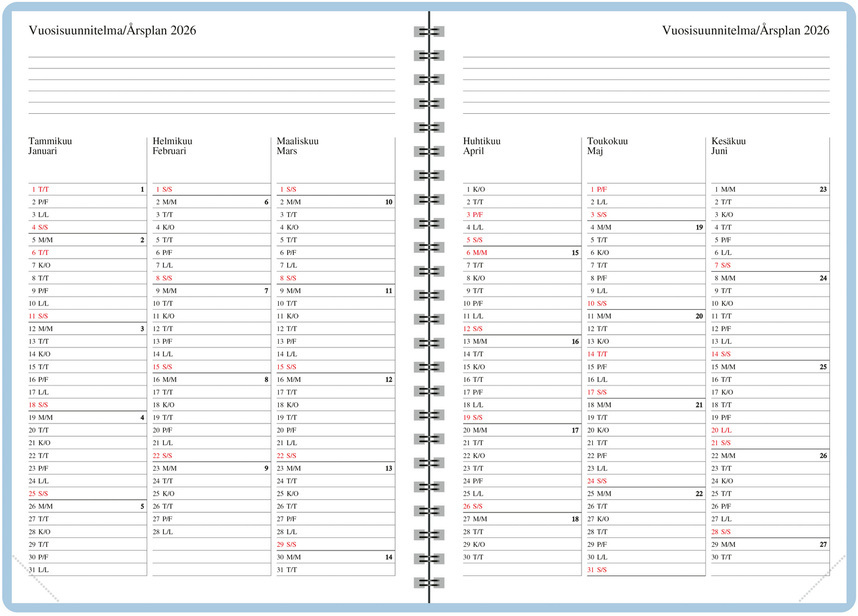Click the Tammikuu Januari month heading
The width and height of the screenshot is (858, 616).
point(50,146)
